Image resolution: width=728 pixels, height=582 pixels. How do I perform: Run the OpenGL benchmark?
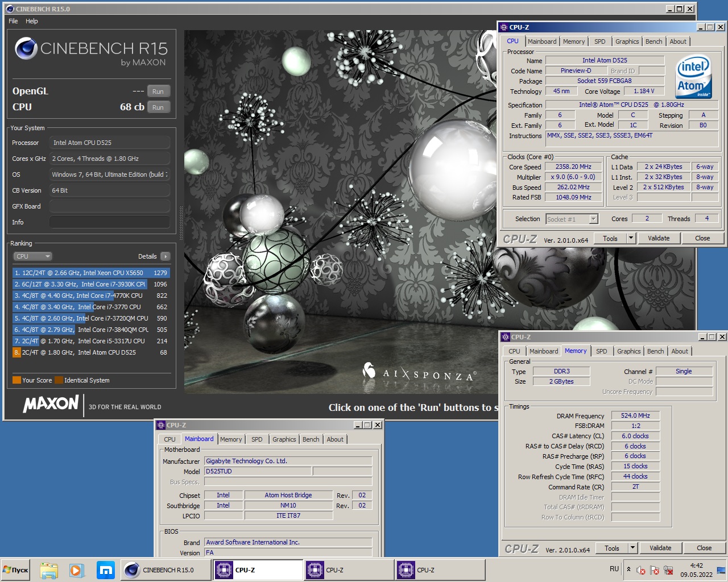tap(158, 92)
